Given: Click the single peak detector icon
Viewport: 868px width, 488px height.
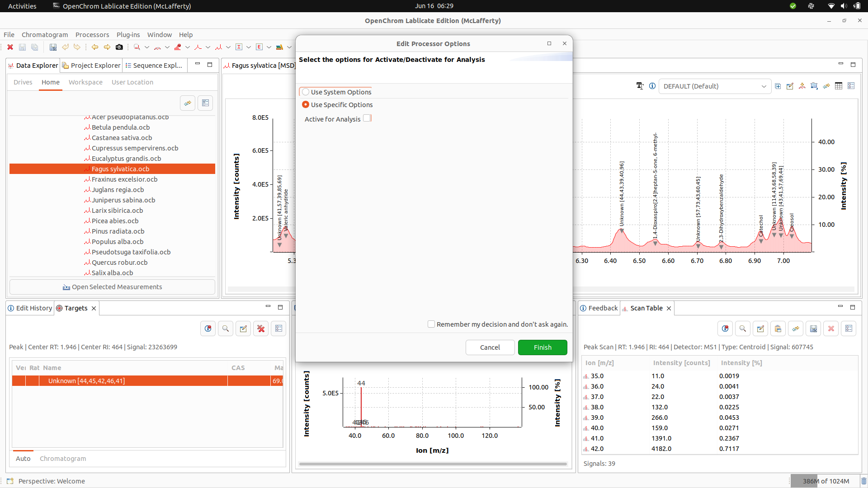Looking at the screenshot, I should [198, 47].
